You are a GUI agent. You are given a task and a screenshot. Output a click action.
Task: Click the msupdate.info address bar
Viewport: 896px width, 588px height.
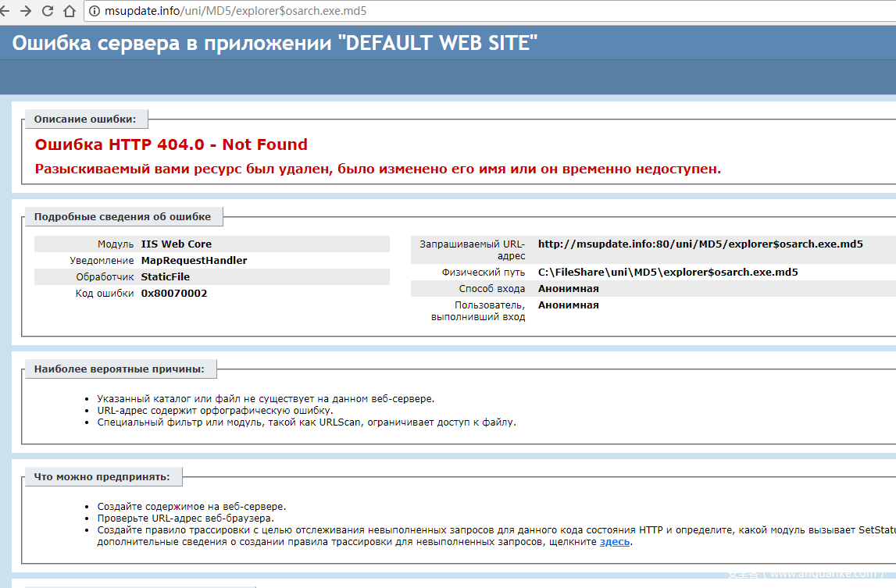click(x=235, y=12)
